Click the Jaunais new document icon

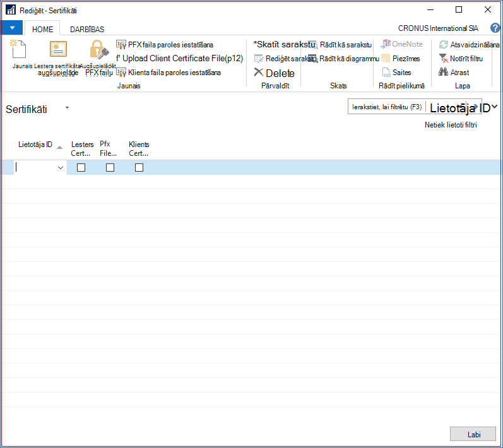18,49
